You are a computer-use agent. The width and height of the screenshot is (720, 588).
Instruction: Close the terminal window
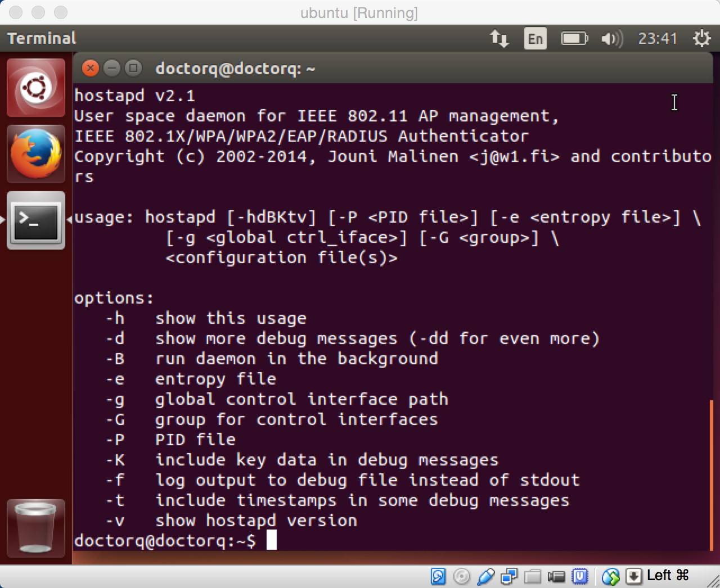coord(90,68)
